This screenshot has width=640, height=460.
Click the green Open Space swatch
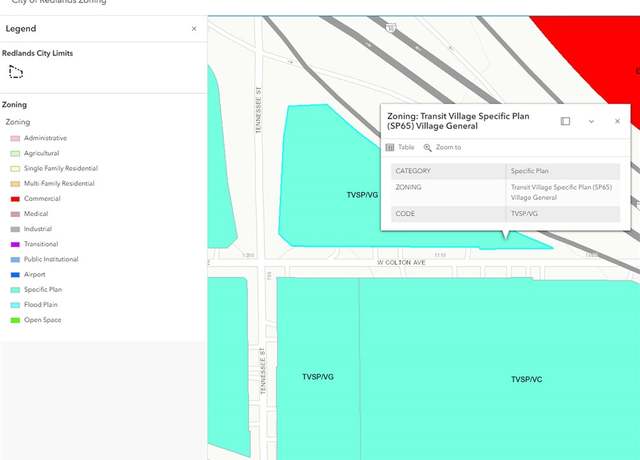coord(15,320)
